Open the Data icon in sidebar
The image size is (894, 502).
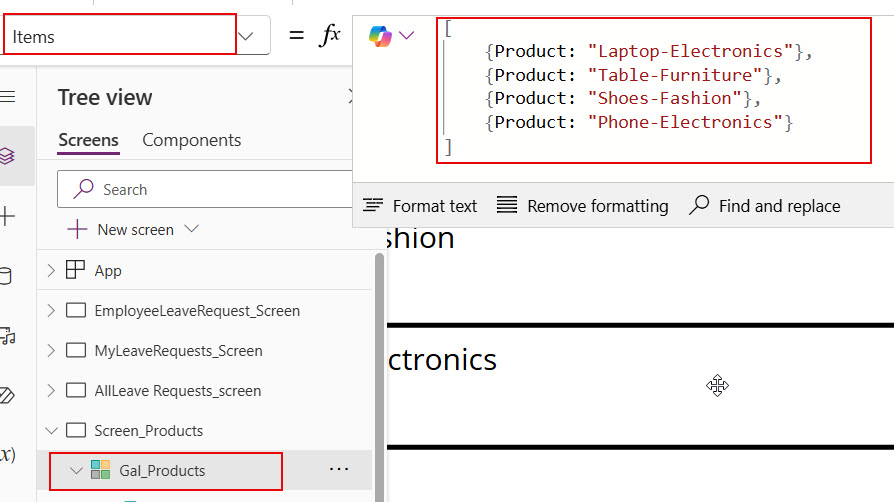(6, 276)
